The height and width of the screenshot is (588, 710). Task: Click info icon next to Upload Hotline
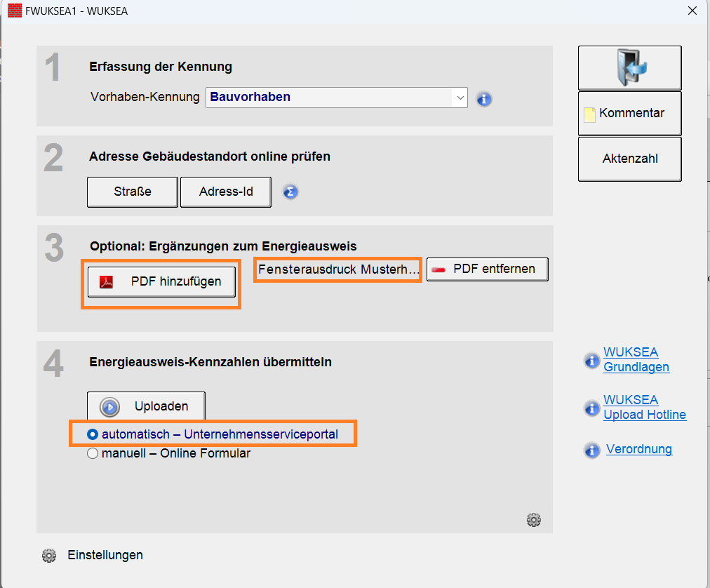pyautogui.click(x=591, y=408)
